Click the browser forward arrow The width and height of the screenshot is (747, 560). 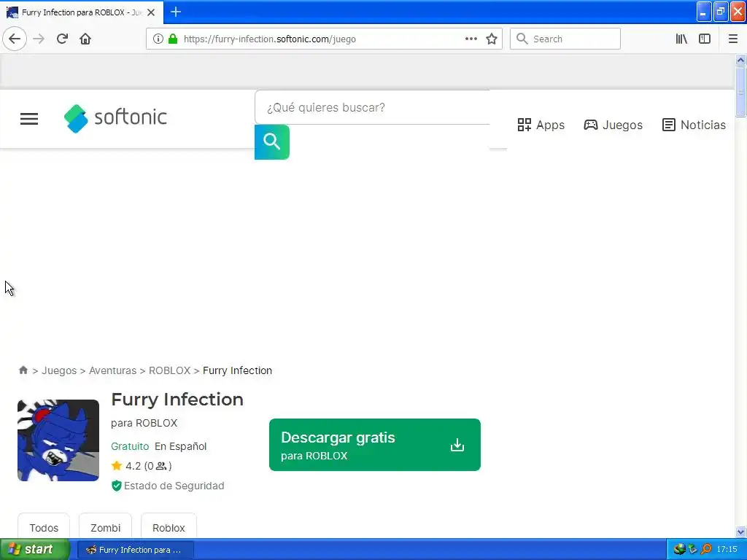(39, 39)
